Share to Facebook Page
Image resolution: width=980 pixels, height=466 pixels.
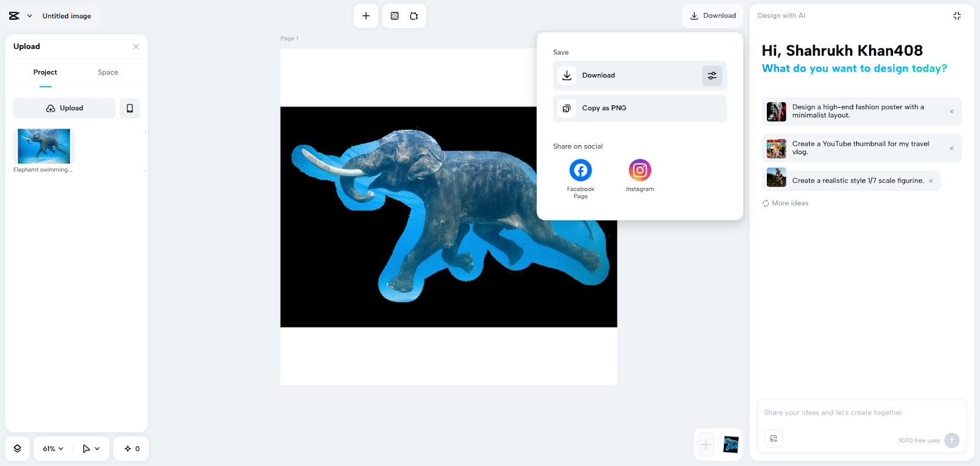[580, 170]
